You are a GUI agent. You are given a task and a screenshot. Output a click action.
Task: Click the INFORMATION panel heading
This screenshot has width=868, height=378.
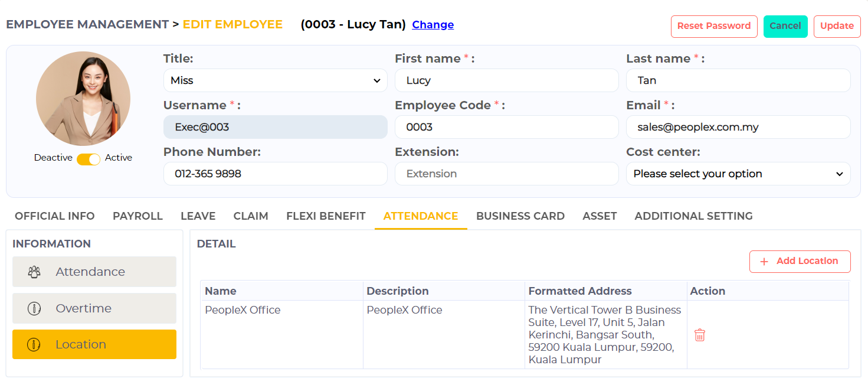(51, 244)
